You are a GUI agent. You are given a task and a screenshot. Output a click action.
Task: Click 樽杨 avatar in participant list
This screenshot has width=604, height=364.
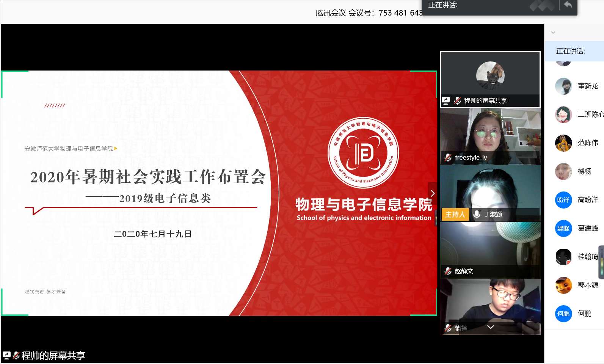tap(563, 171)
